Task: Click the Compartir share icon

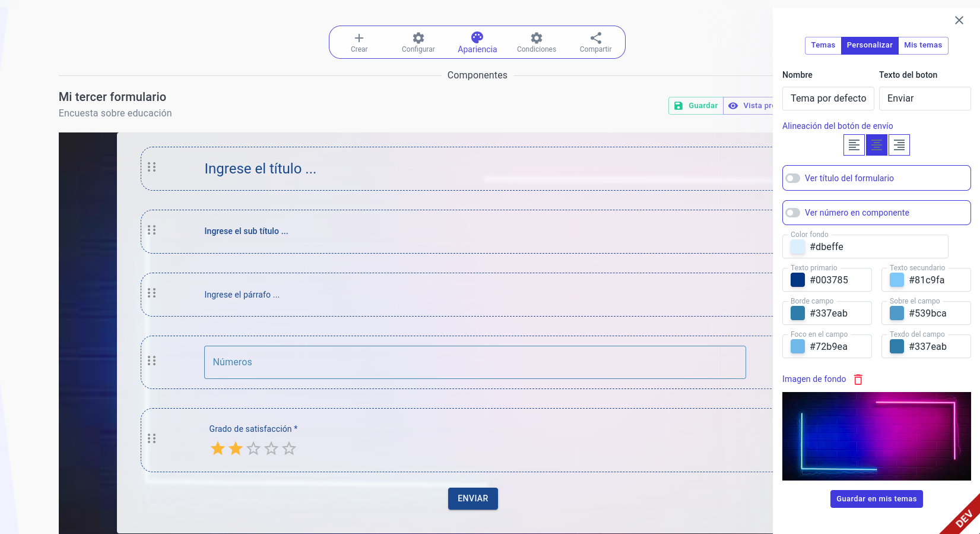Action: (x=595, y=38)
